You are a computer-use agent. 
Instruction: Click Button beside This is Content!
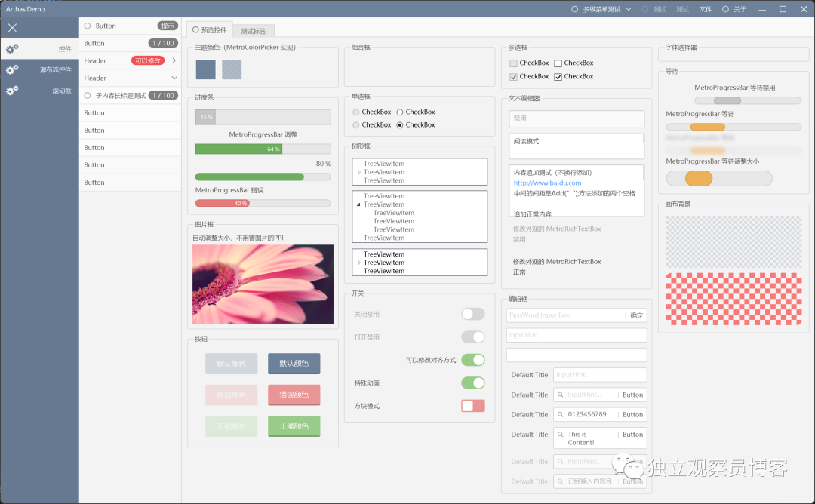click(632, 435)
